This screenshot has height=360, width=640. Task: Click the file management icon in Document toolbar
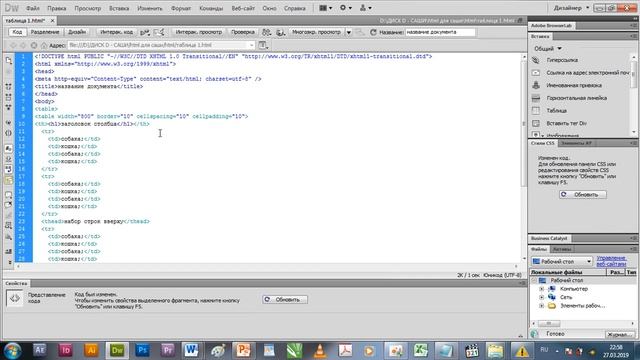coord(267,32)
